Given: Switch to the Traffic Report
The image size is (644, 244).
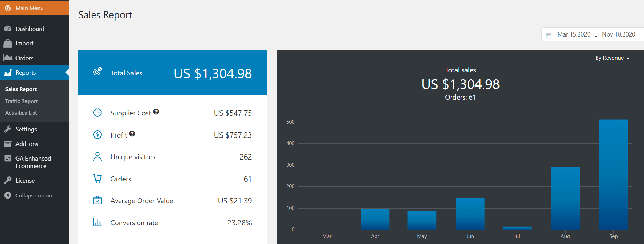Looking at the screenshot, I should [21, 101].
